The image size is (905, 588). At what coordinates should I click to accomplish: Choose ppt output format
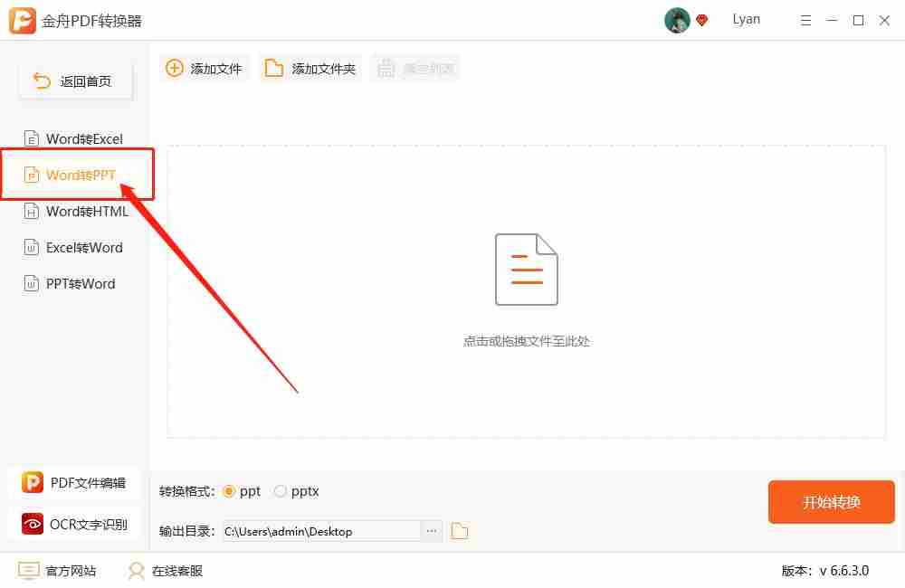tap(242, 491)
